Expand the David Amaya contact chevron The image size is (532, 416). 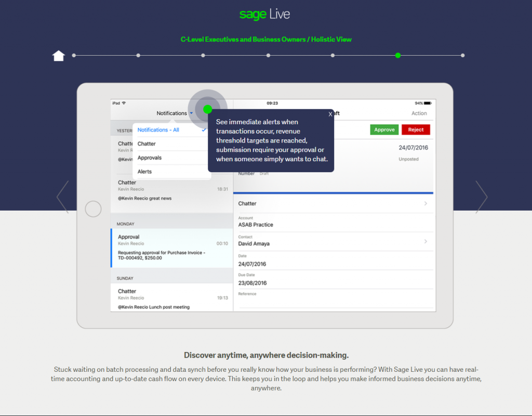coord(425,241)
